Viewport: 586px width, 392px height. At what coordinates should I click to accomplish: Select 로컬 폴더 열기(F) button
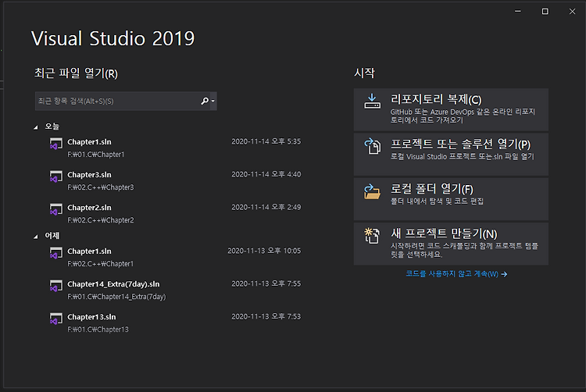pos(451,199)
